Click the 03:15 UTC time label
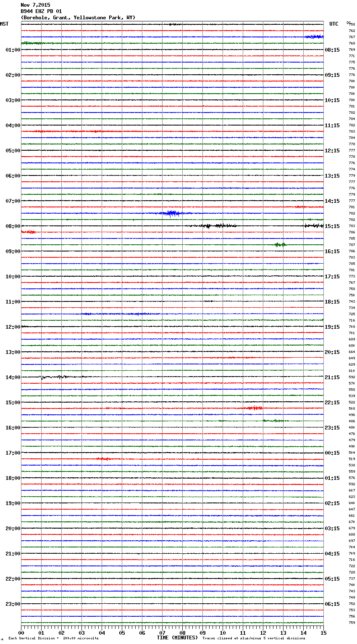The width and height of the screenshot is (357, 644). [332, 529]
